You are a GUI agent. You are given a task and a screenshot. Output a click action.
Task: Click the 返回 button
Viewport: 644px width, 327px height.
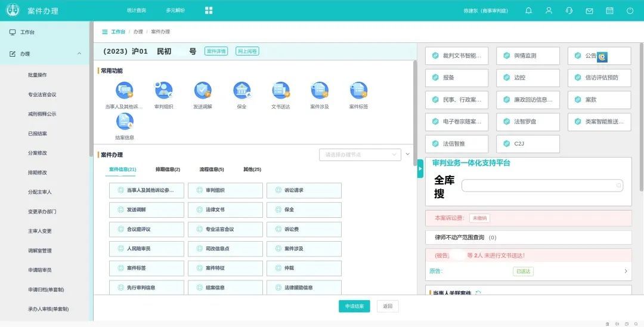point(388,306)
